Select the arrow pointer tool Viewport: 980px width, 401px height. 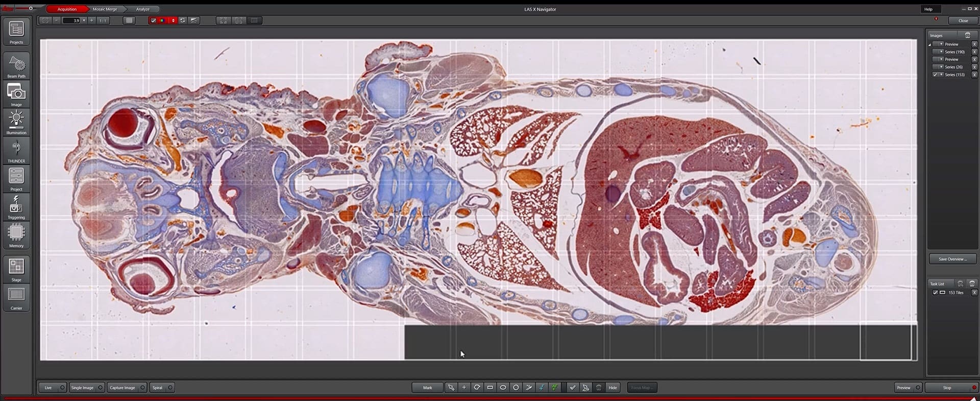(x=451, y=388)
